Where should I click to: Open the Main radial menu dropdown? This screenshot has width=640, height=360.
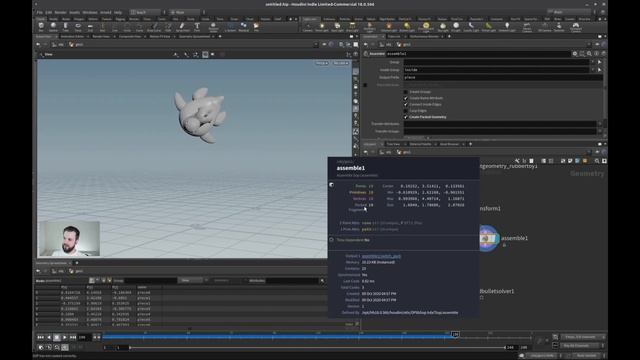coord(186,12)
